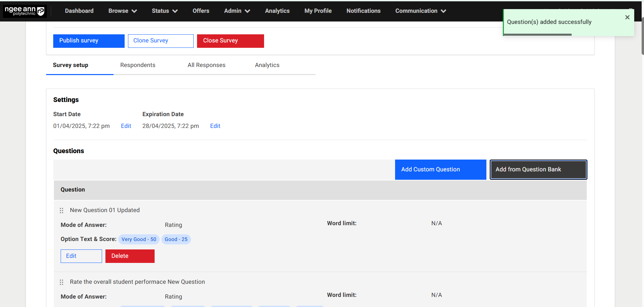Image resolution: width=644 pixels, height=307 pixels.
Task: Open the Status dropdown menu
Action: (164, 11)
